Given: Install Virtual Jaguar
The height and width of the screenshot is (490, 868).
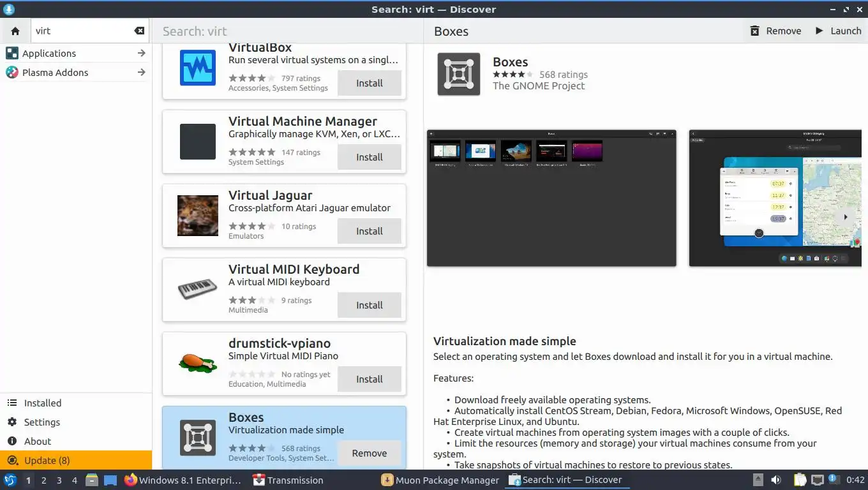Looking at the screenshot, I should pos(370,231).
